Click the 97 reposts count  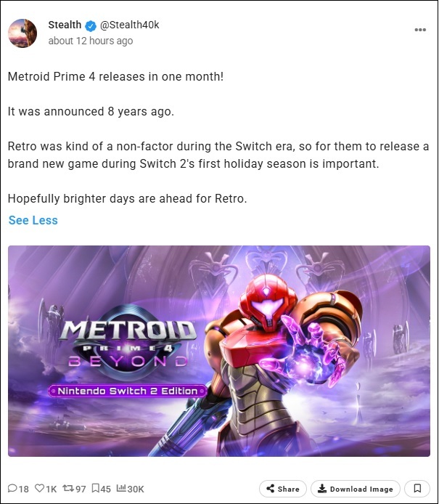click(81, 489)
